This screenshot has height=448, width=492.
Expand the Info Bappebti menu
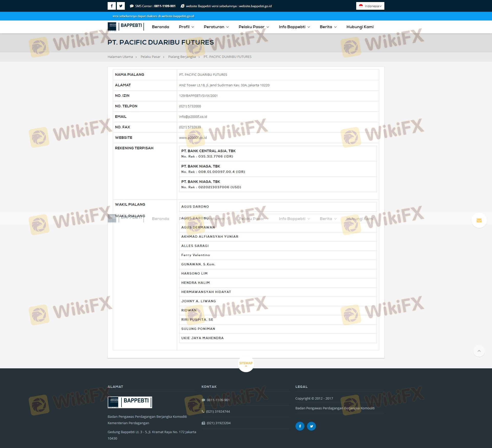click(x=294, y=27)
